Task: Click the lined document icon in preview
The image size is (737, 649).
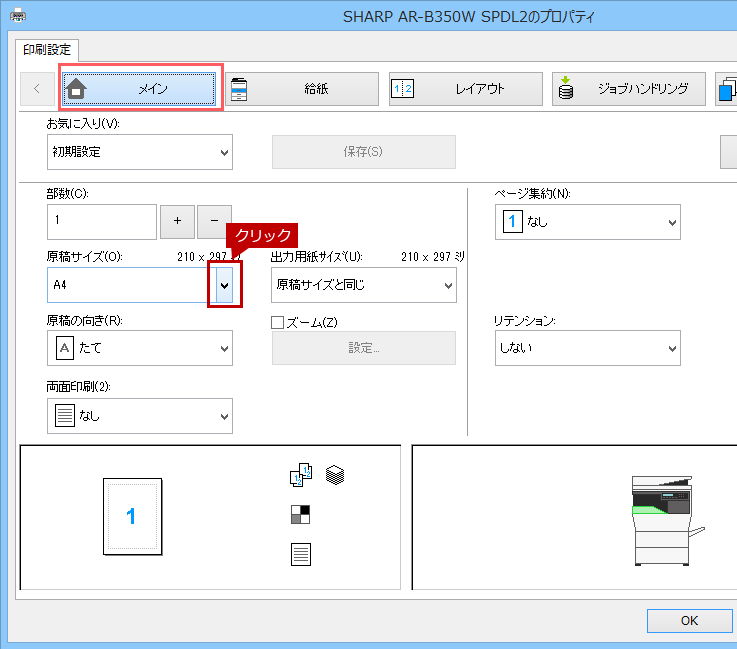Action: tap(301, 555)
